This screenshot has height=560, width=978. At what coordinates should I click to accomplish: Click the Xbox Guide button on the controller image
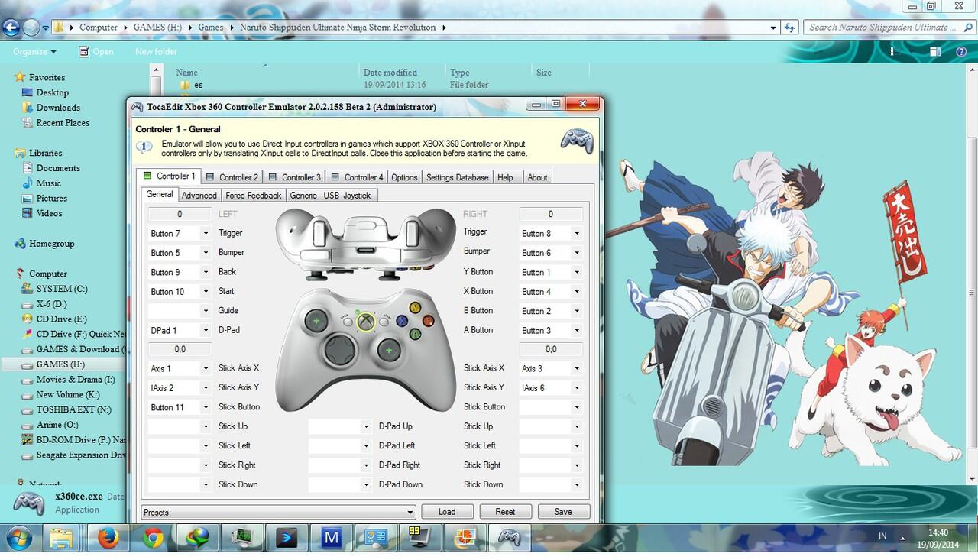[368, 322]
